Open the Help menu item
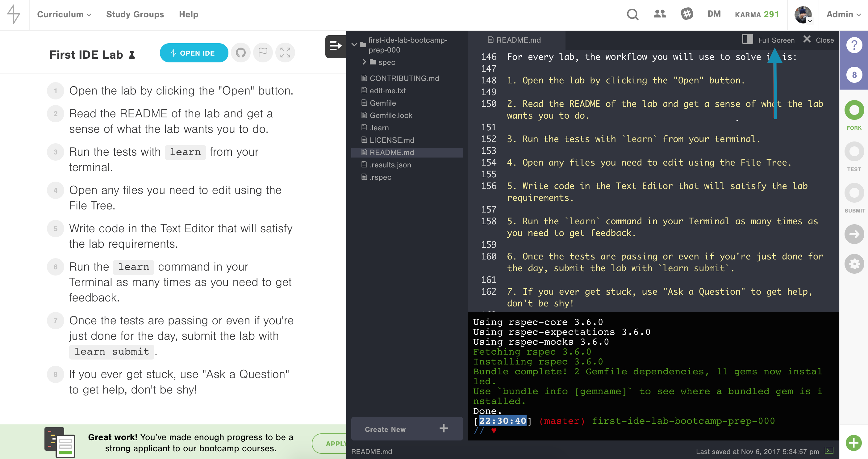This screenshot has height=459, width=868. click(x=188, y=15)
